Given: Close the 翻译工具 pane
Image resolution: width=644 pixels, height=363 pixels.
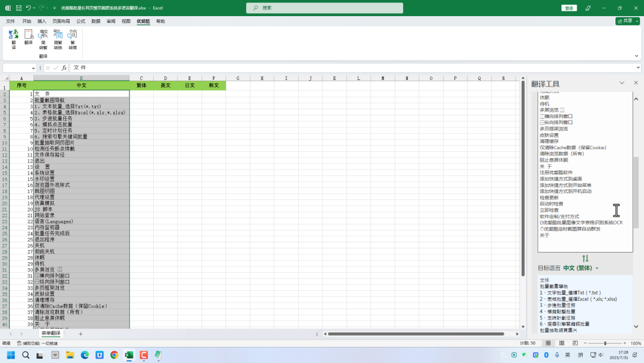Looking at the screenshot, I should (636, 83).
